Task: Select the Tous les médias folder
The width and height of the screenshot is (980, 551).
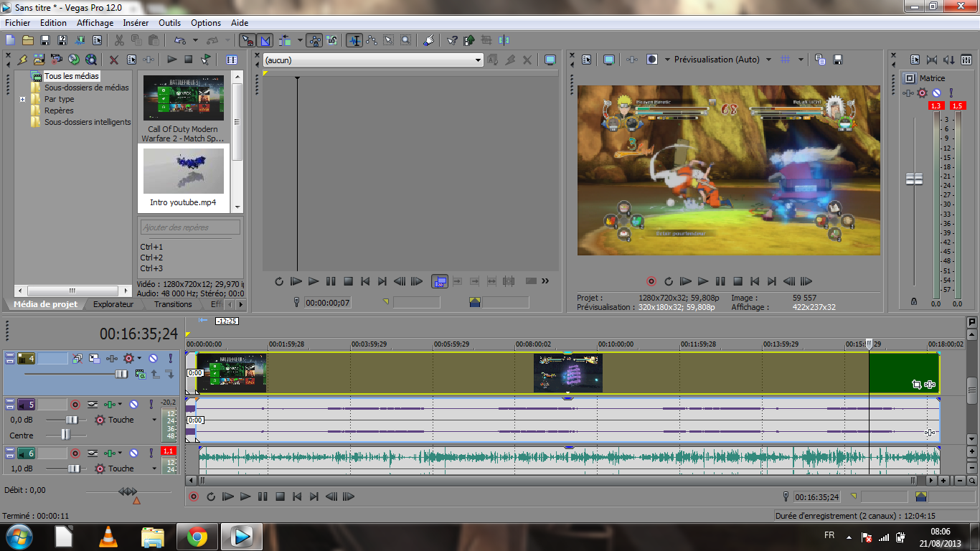Action: tap(71, 76)
